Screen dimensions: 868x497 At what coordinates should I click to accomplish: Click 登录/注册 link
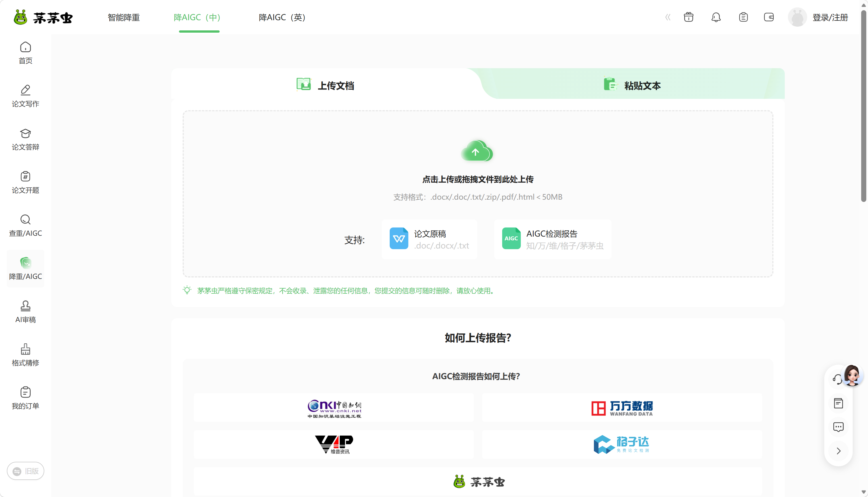pos(830,17)
